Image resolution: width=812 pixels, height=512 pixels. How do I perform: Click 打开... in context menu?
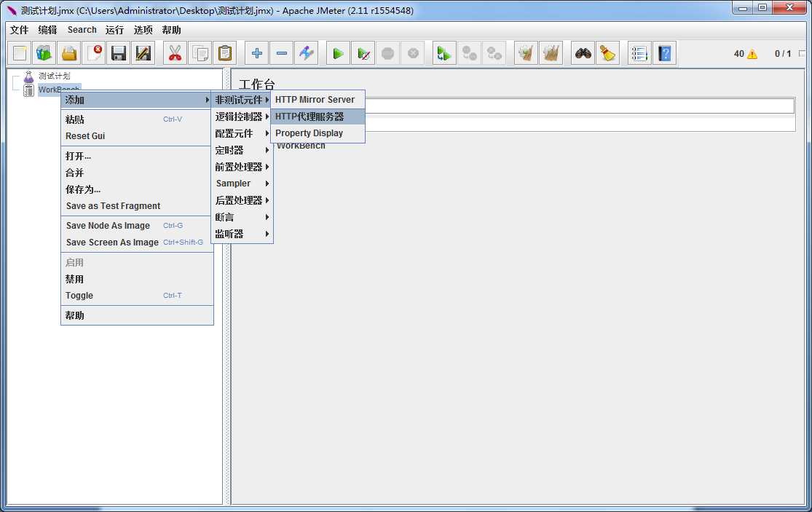click(137, 156)
